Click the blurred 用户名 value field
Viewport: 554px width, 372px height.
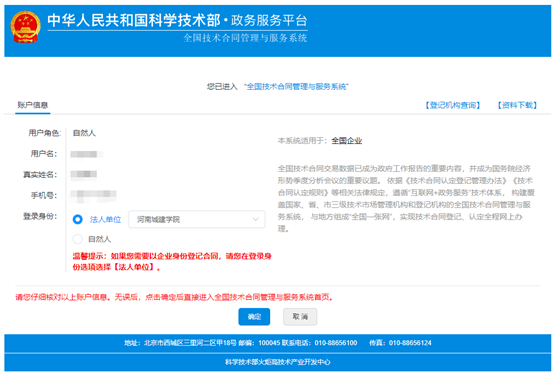(x=87, y=154)
